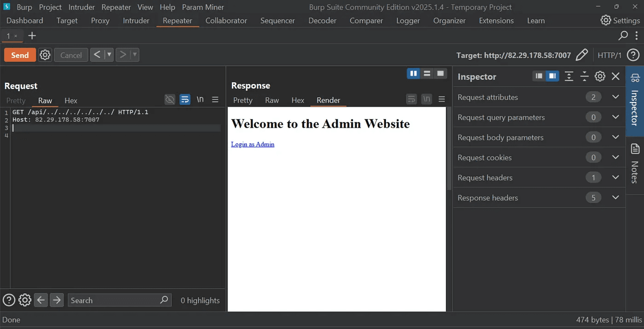The height and width of the screenshot is (329, 644).
Task: Expand the Request attributes section
Action: [x=615, y=97]
